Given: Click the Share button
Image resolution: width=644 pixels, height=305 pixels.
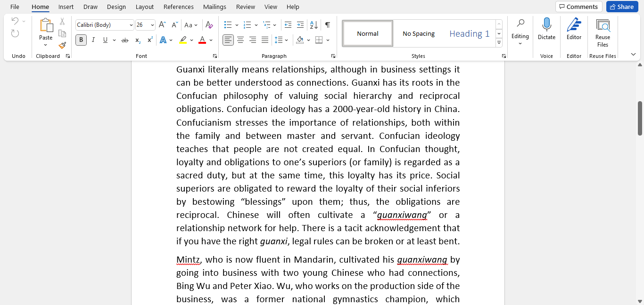Looking at the screenshot, I should pyautogui.click(x=622, y=7).
